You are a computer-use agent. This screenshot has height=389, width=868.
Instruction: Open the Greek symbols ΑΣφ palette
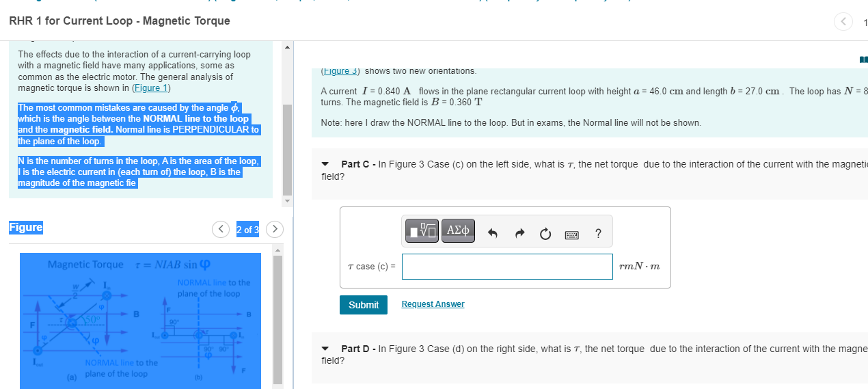(458, 231)
